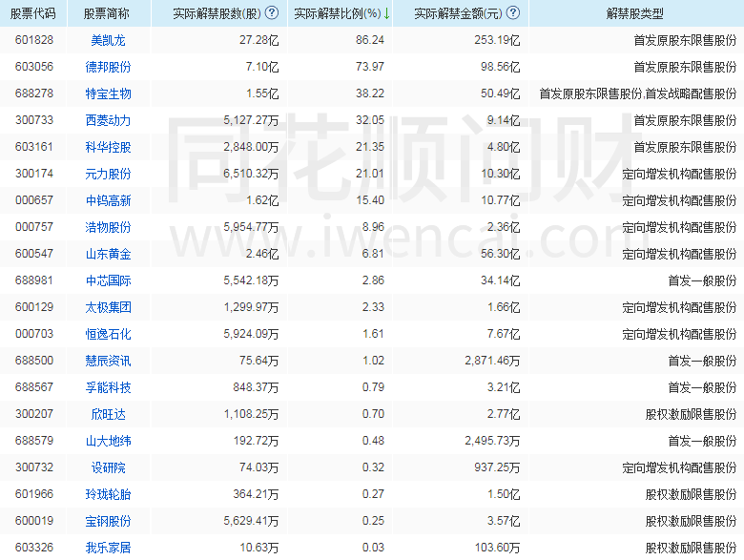
Task: Select unlock amount 937.25万
Action: pyautogui.click(x=497, y=467)
